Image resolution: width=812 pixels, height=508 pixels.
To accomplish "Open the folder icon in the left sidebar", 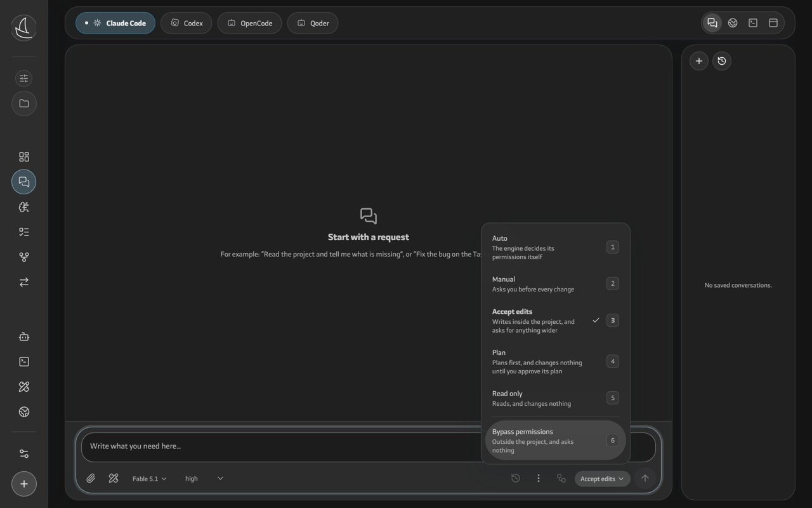I will (24, 104).
